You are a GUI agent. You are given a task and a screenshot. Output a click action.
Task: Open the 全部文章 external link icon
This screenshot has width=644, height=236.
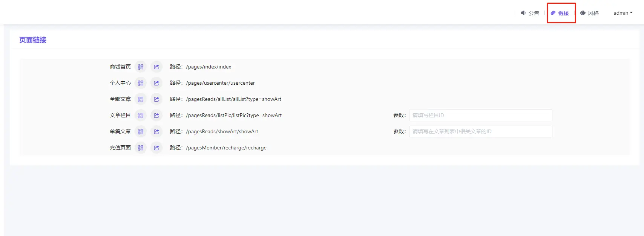pos(156,99)
